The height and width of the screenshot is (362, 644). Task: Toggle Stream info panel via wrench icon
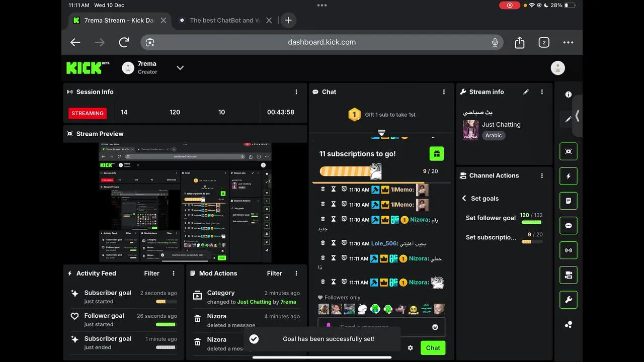[569, 300]
